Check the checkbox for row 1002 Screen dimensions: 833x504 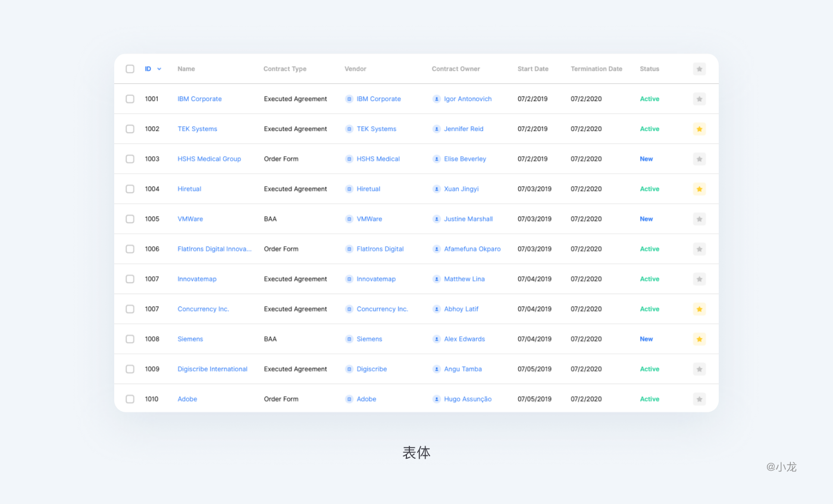[x=130, y=129]
